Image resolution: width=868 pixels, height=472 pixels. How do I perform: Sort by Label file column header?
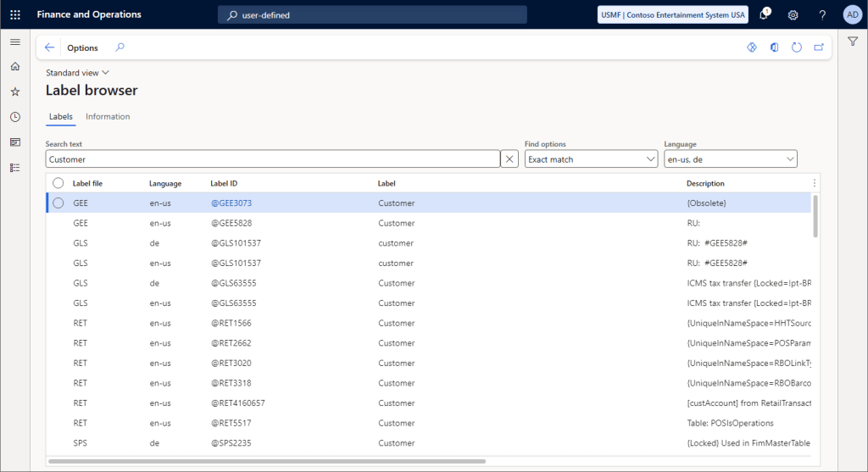tap(87, 183)
